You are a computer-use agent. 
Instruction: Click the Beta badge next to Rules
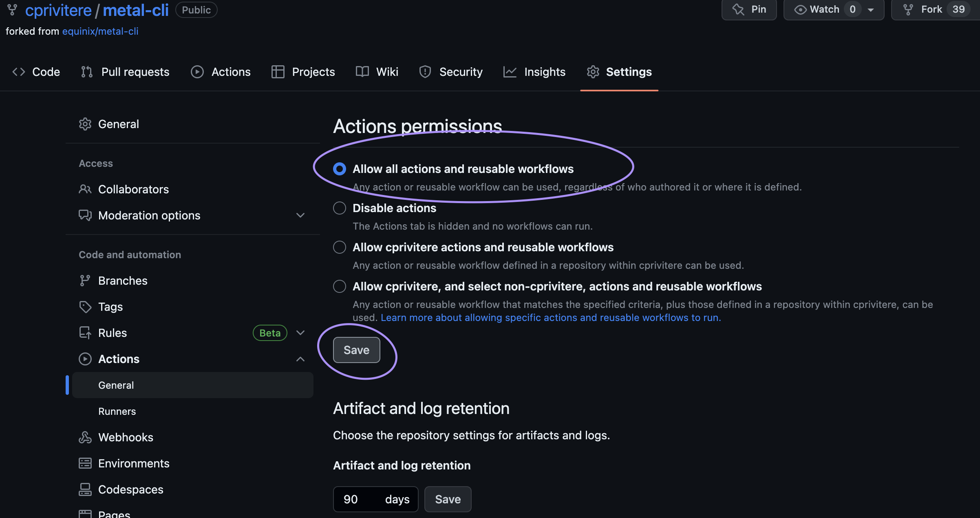(270, 333)
